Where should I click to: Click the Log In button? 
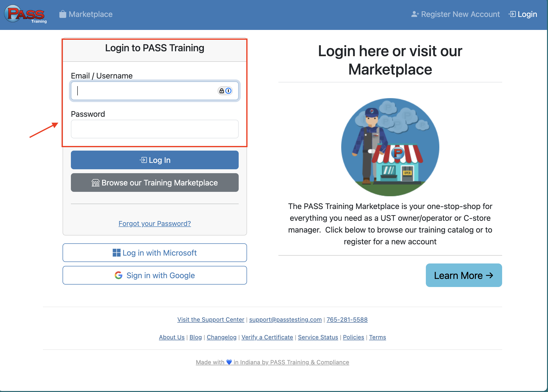[155, 160]
